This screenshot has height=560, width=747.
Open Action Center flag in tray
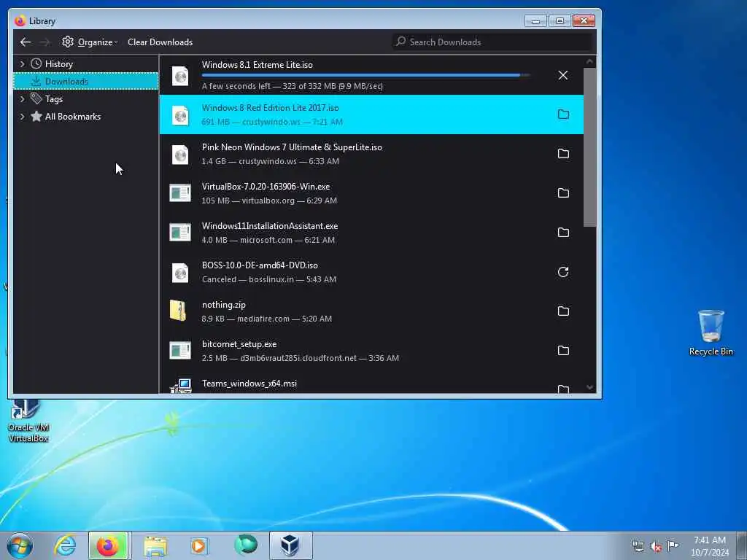click(673, 545)
